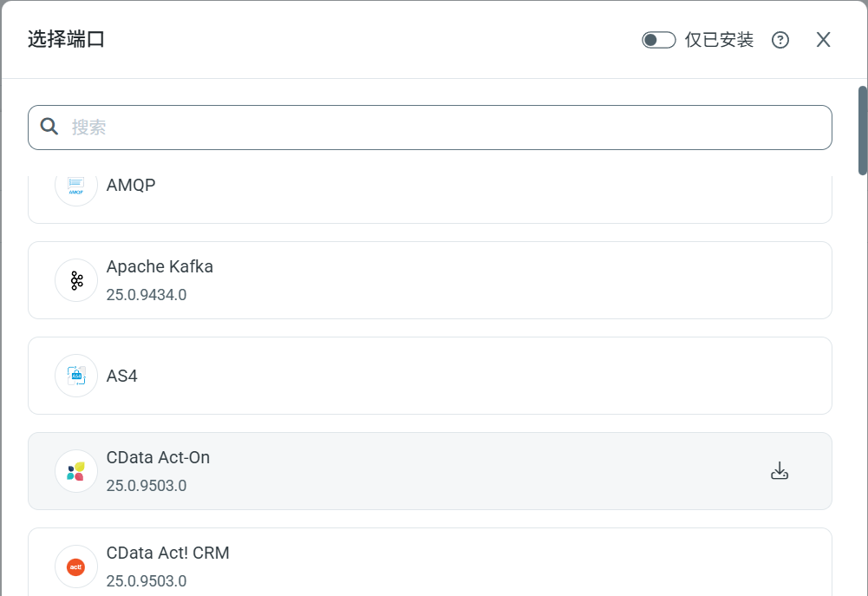The height and width of the screenshot is (596, 868).
Task: Click Apache Kafka version 25.0.9434.0 text
Action: point(147,295)
